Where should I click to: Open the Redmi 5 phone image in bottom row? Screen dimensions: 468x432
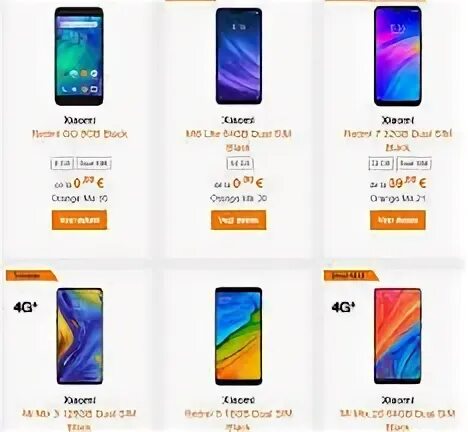[x=239, y=336]
